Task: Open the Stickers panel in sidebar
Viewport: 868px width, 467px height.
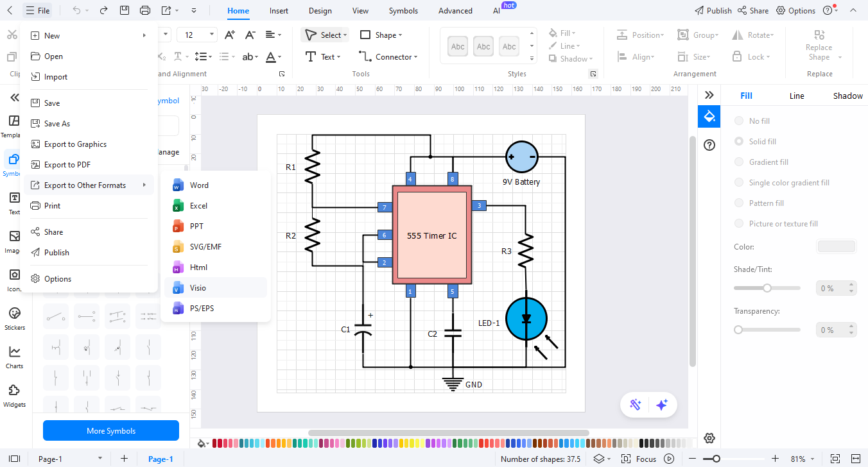Action: click(x=14, y=318)
